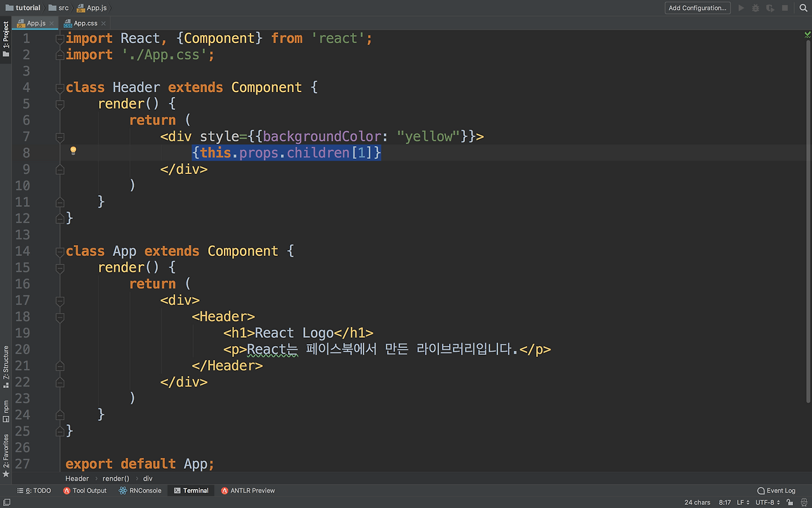812x508 pixels.
Task: Click the selected {this.props.children[1]} code
Action: [x=287, y=153]
